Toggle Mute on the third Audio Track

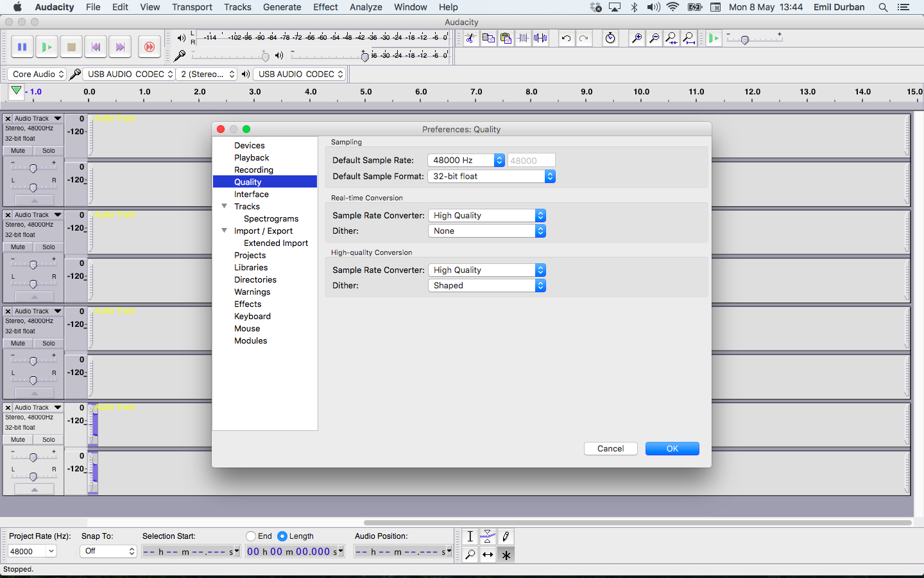(x=18, y=344)
